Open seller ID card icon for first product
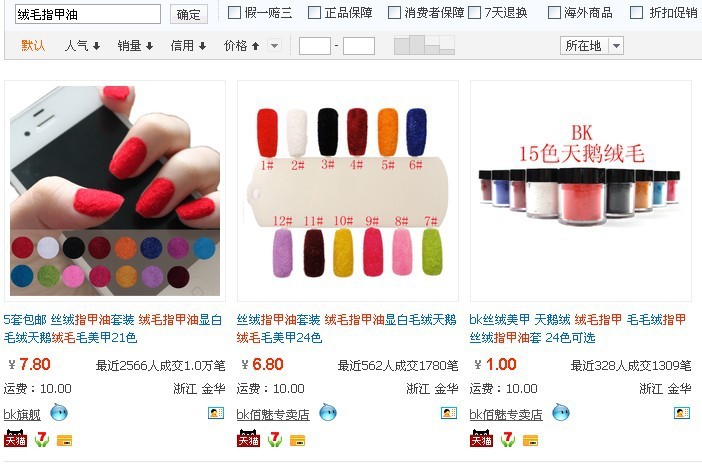Image resolution: width=702 pixels, height=464 pixels. [216, 412]
